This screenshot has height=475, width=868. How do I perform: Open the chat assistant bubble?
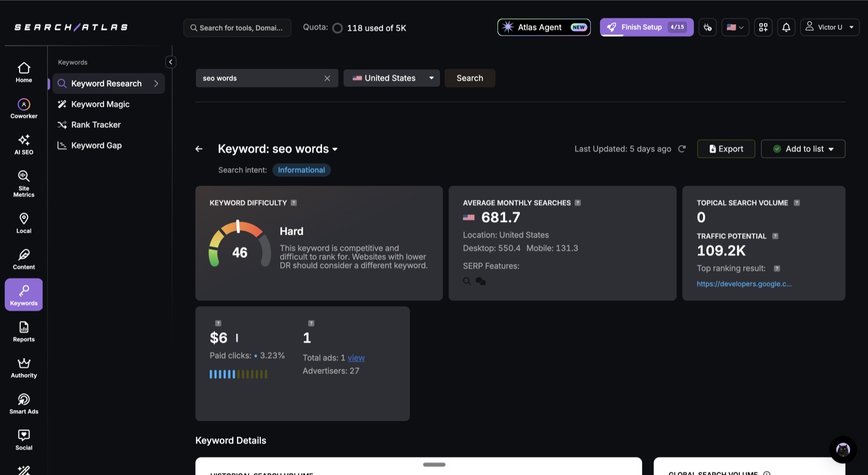(843, 450)
